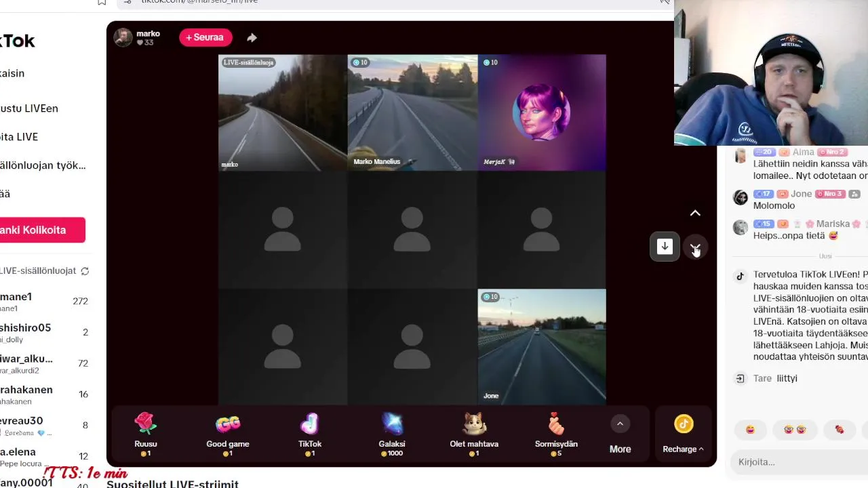Image resolution: width=868 pixels, height=488 pixels.
Task: Send the Good game gift
Action: [x=228, y=434]
